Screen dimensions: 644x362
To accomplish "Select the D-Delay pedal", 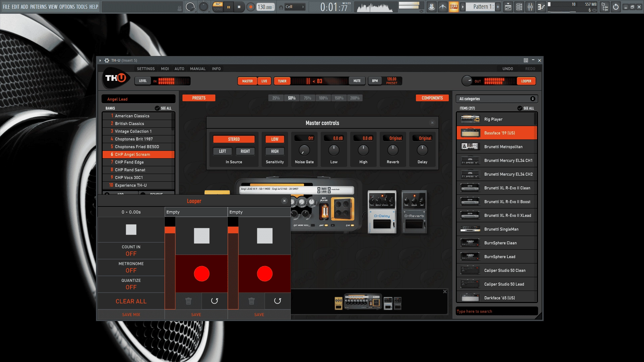I will [382, 212].
